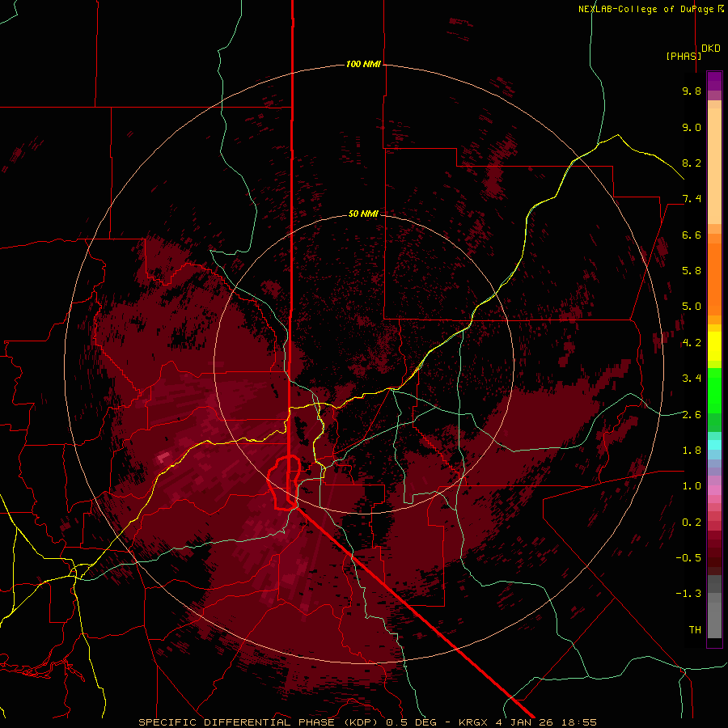
Task: Click the 0.2 value on the color scale
Action: [x=692, y=523]
